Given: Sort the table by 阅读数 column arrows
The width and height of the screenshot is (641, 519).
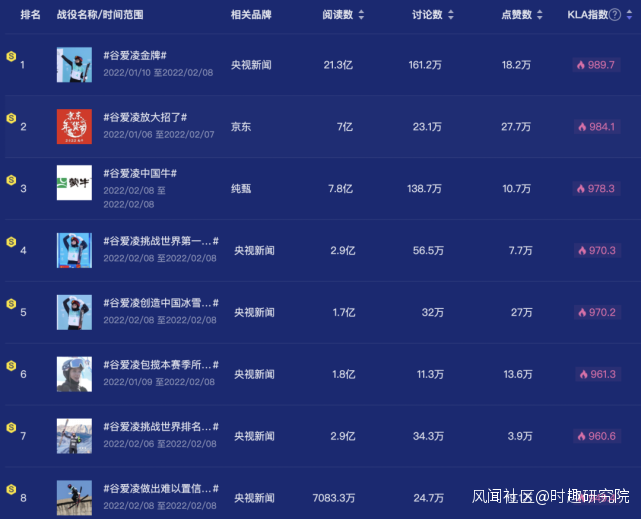Looking at the screenshot, I should 361,15.
